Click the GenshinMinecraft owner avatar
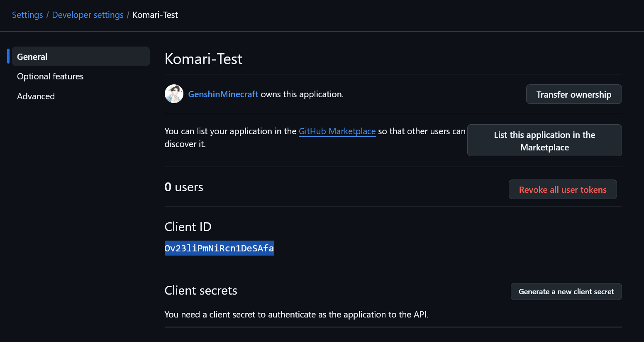The image size is (644, 342). 174,94
